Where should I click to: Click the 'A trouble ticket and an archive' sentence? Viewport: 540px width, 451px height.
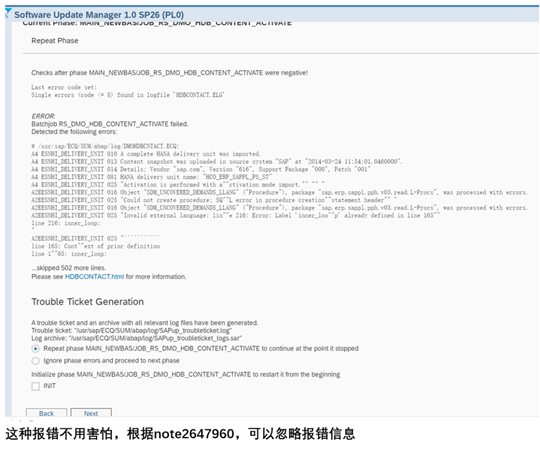(145, 323)
